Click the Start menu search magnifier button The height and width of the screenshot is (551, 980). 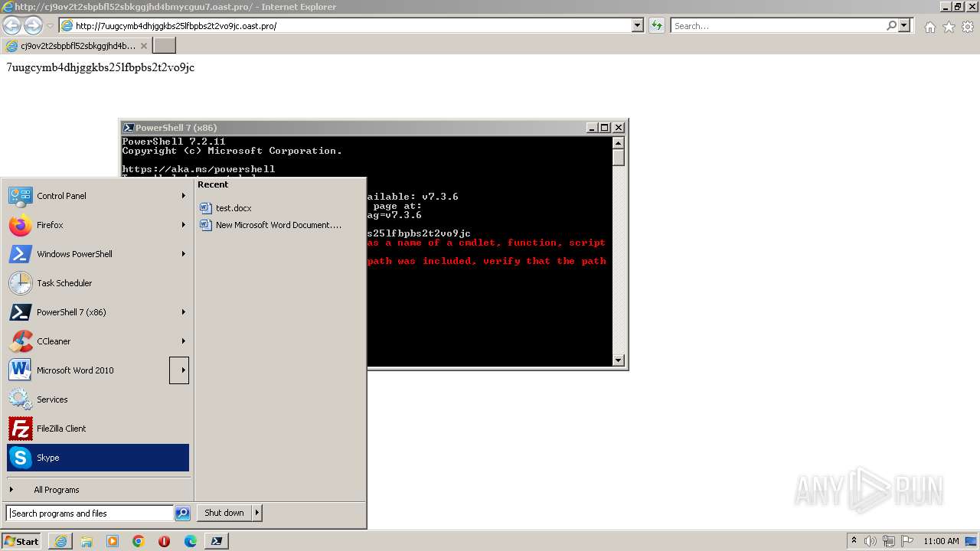point(182,514)
